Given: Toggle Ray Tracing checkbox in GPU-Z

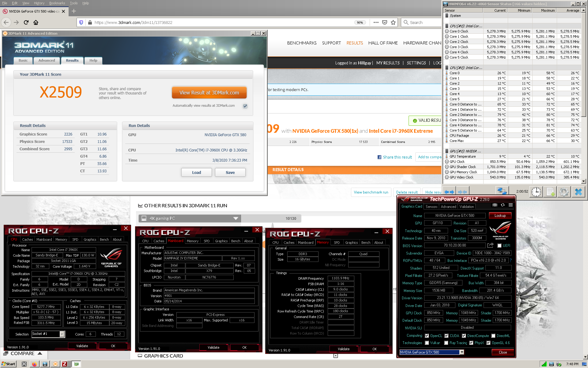Looking at the screenshot, I should [x=446, y=343].
